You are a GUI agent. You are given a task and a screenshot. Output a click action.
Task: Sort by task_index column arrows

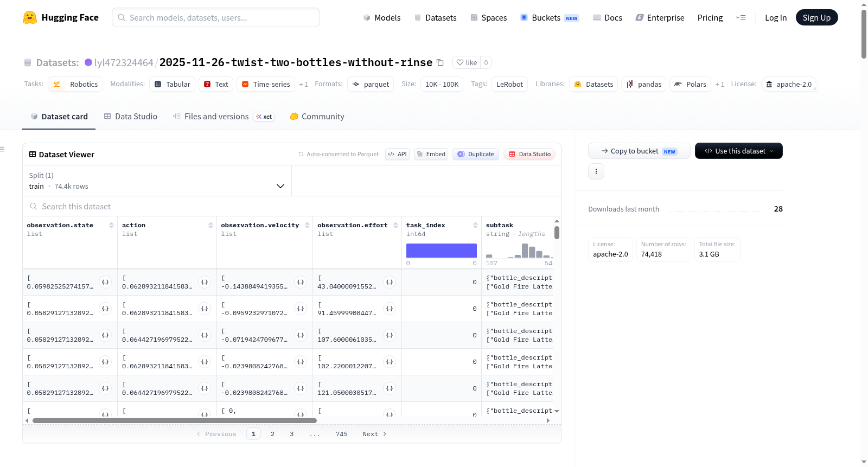(x=475, y=225)
